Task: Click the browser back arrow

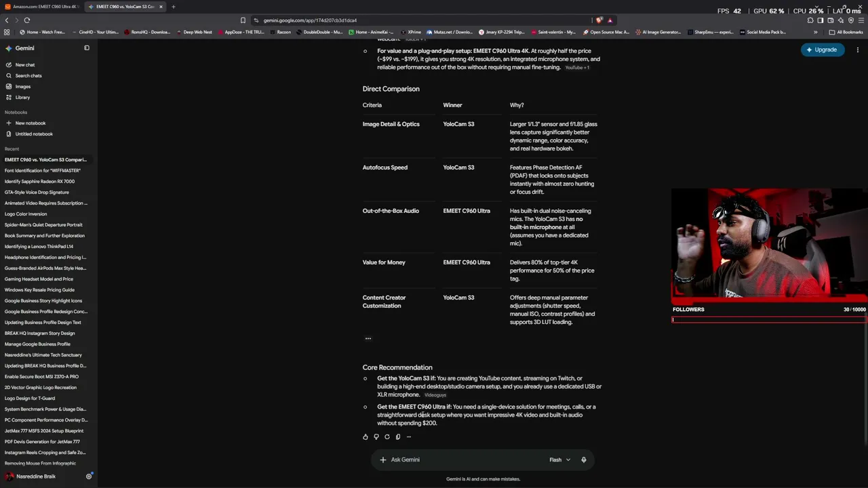Action: (7, 20)
